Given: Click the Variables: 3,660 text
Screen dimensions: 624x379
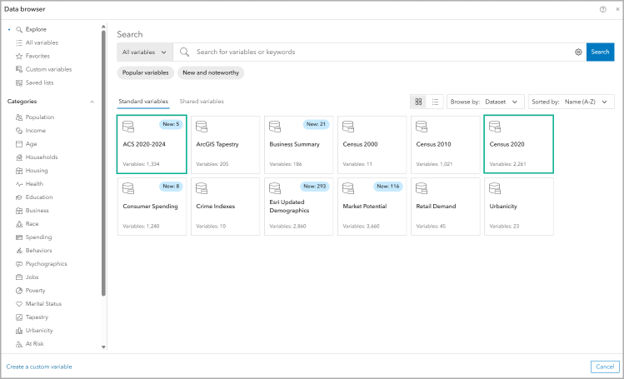Looking at the screenshot, I should (x=361, y=226).
